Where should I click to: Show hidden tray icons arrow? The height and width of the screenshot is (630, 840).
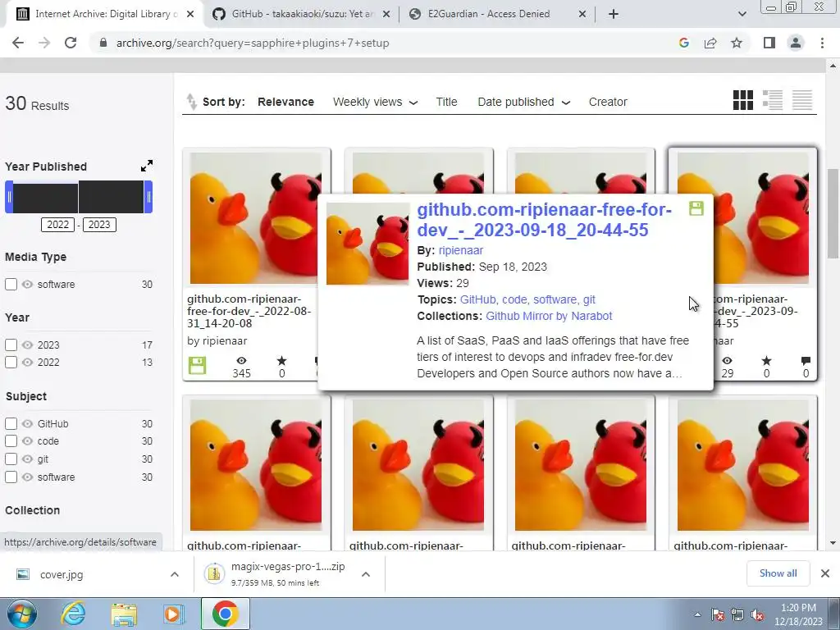tap(697, 615)
